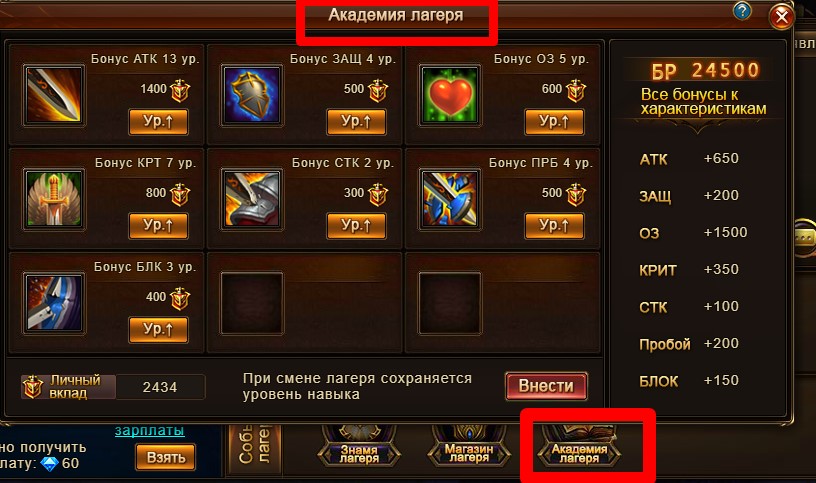The width and height of the screenshot is (816, 483).
Task: Click the Взять button
Action: [165, 457]
